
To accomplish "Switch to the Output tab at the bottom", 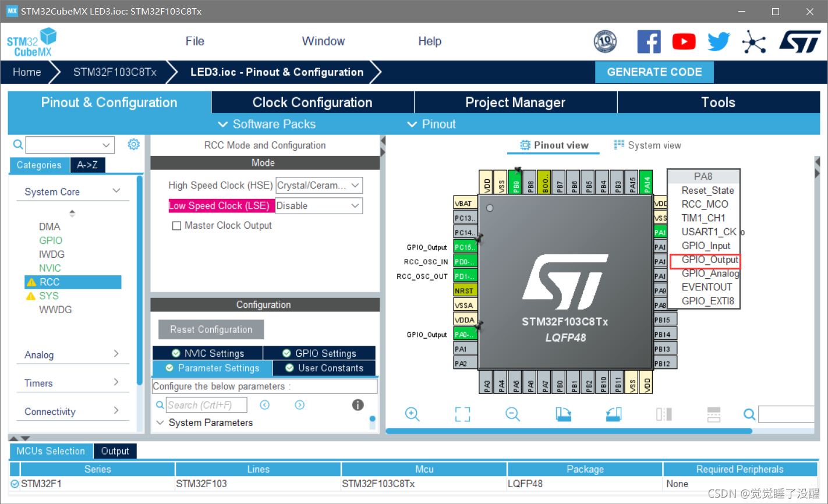I will click(x=115, y=451).
